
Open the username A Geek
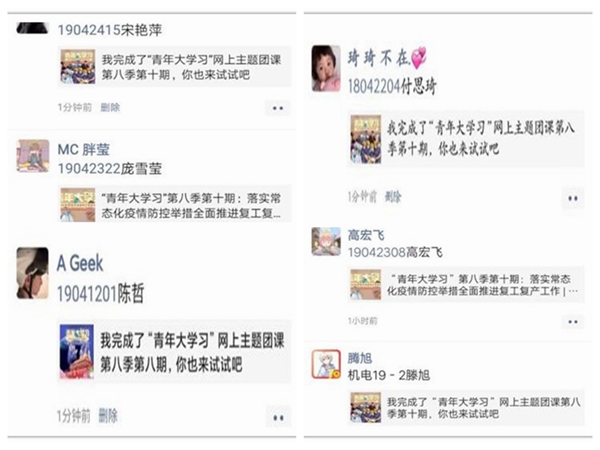[x=80, y=263]
